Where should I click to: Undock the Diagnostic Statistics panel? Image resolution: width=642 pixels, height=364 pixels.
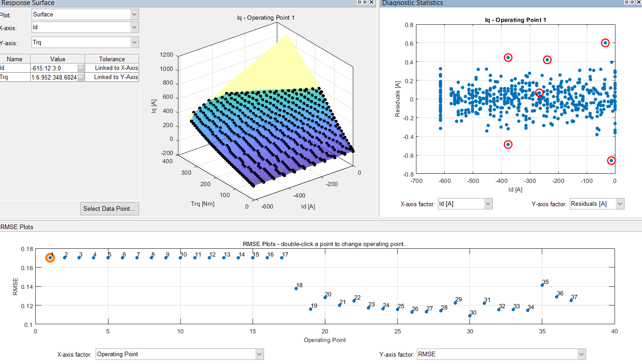[x=632, y=3]
